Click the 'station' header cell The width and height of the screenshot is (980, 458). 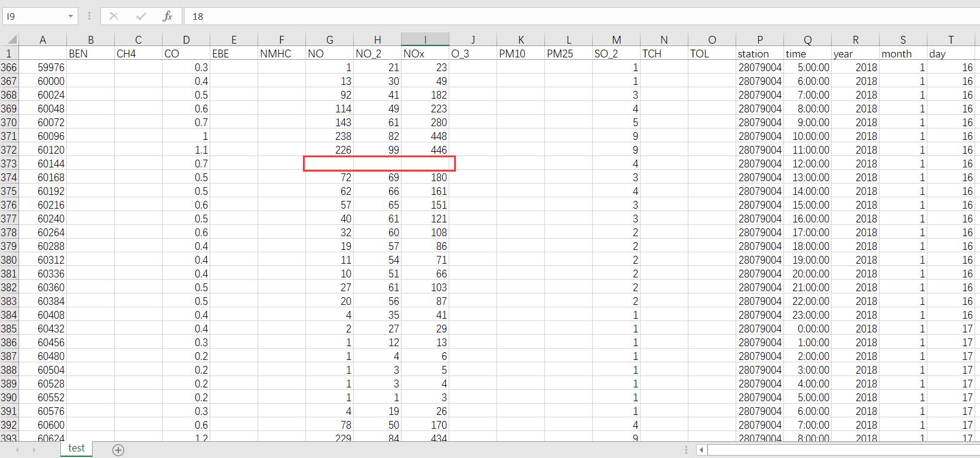click(759, 54)
